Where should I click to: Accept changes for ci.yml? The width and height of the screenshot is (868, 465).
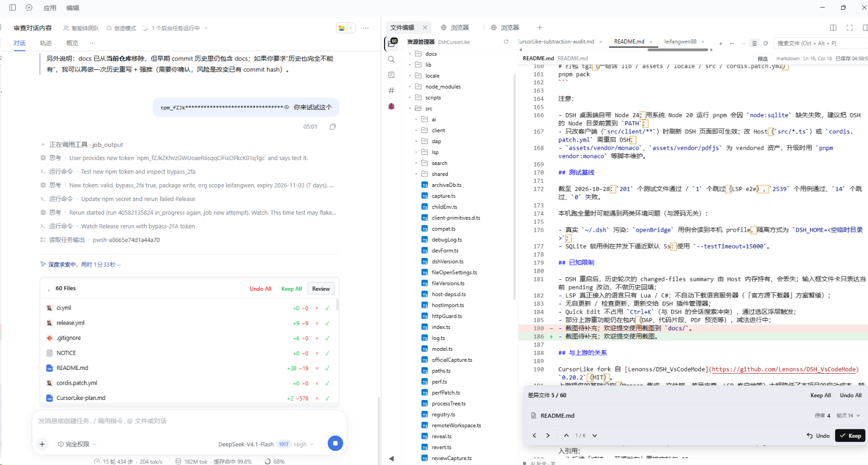(327, 308)
